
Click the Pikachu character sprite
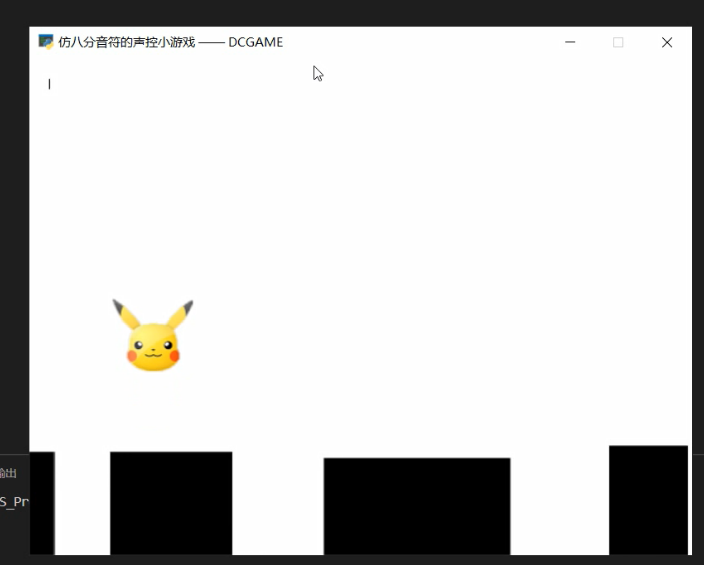pyautogui.click(x=153, y=335)
